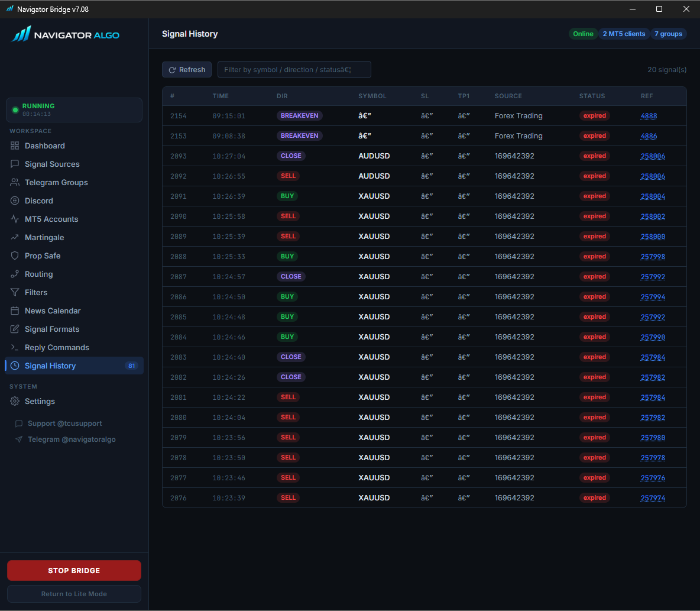Image resolution: width=700 pixels, height=611 pixels.
Task: Click the Routing path icon
Action: [x=15, y=274]
